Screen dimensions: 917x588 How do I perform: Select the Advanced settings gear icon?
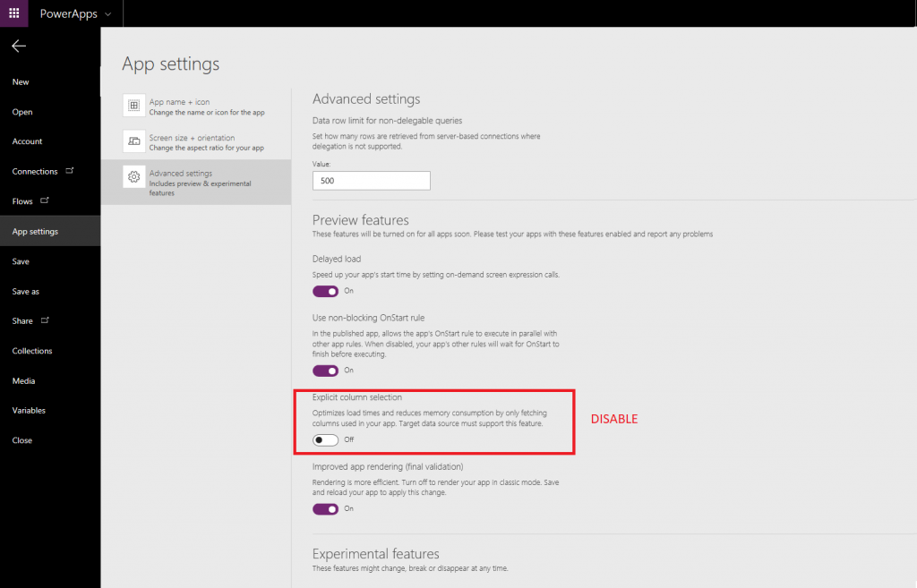[x=133, y=177]
